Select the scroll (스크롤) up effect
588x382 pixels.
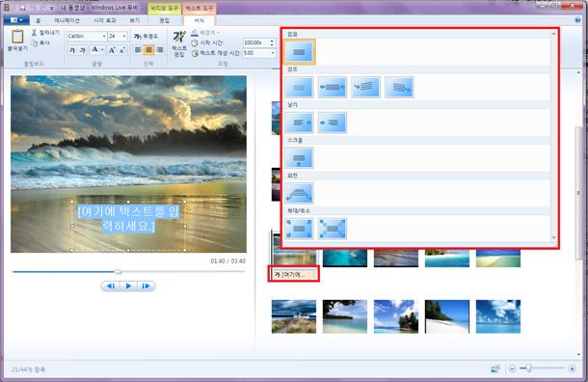tap(299, 157)
